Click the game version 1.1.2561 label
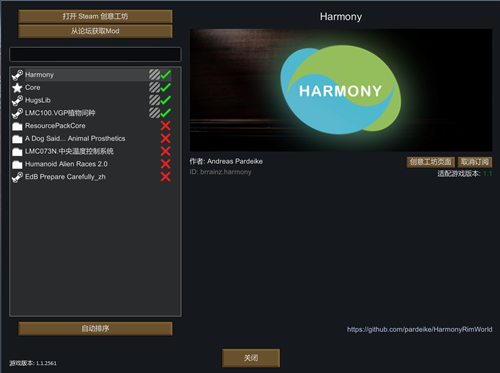 point(33,363)
